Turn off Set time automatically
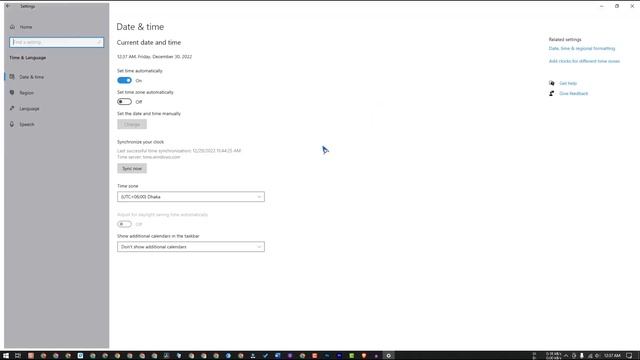The image size is (640, 360). [124, 80]
